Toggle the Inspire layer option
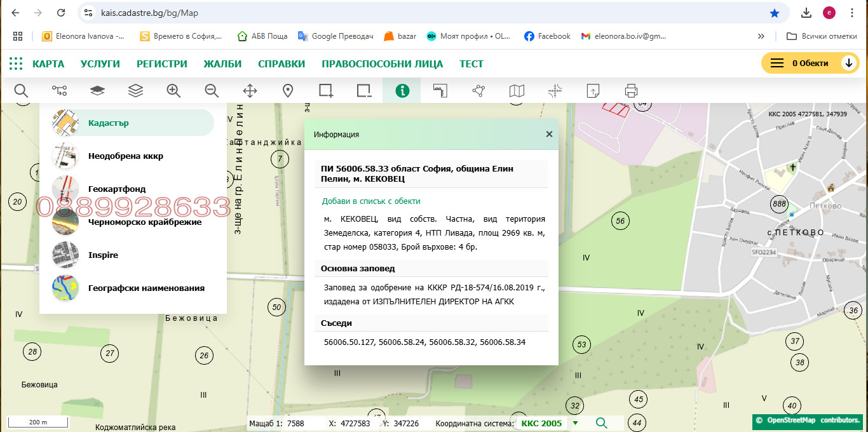Screen dimensions: 868x432 (x=104, y=255)
